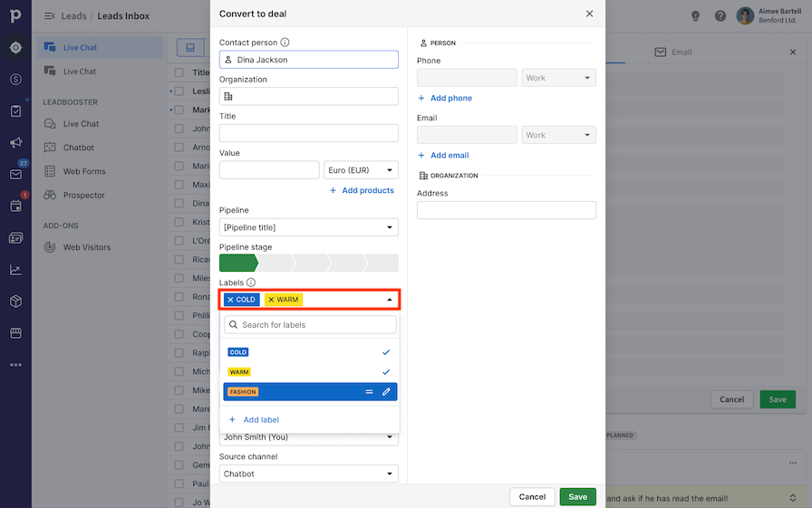Viewport: 812px width, 508px height.
Task: Save the Convert to deal dialog
Action: (577, 496)
